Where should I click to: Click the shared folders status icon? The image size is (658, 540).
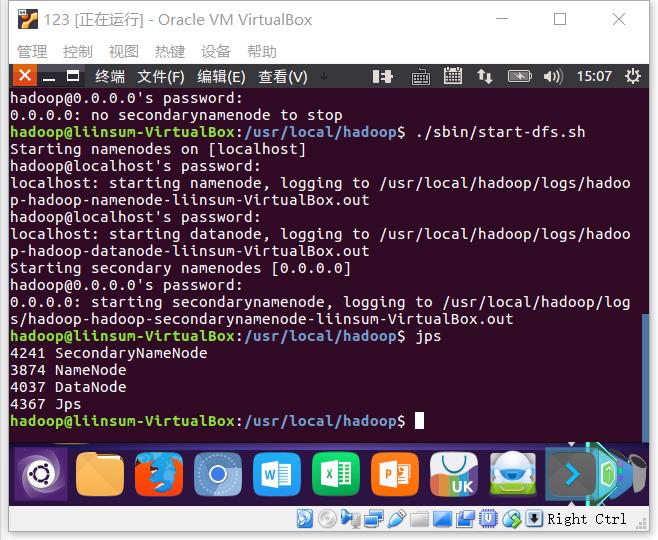(420, 520)
